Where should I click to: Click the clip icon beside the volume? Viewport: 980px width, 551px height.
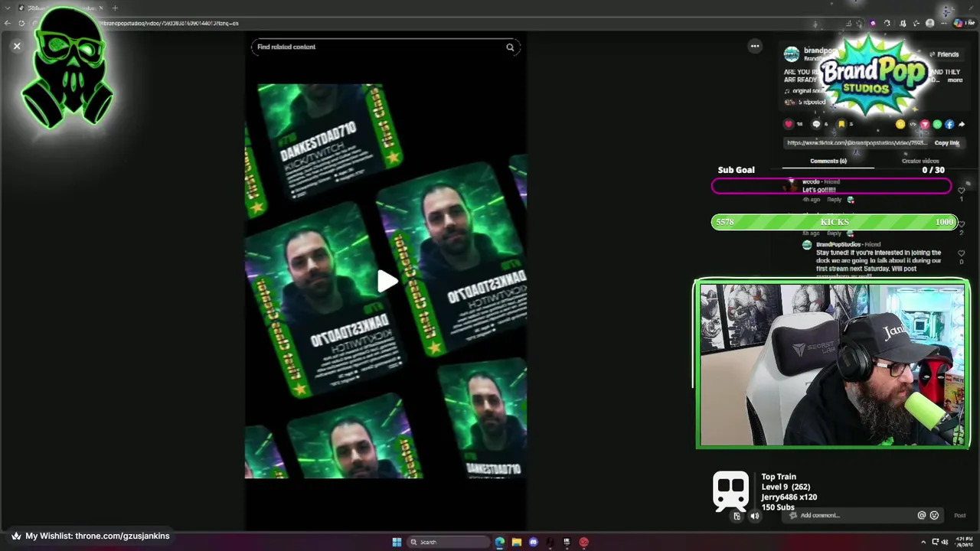(737, 516)
